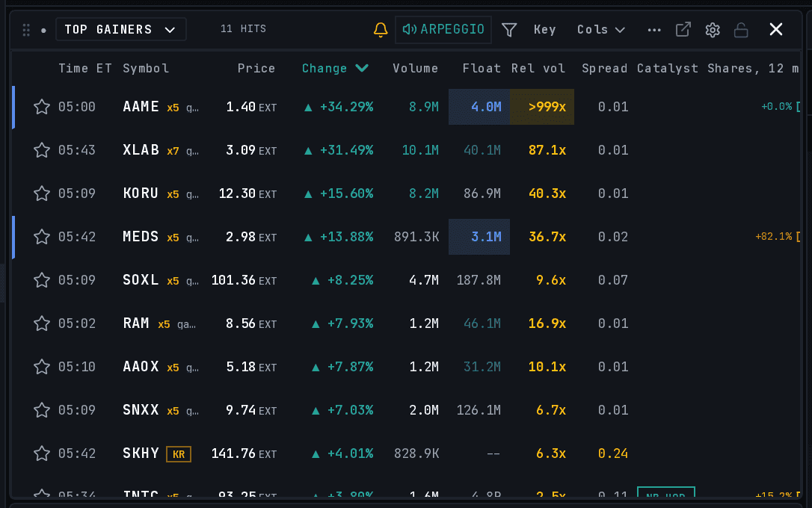Viewport: 812px width, 508px height.
Task: Click the 05:43 time in XLAB row
Action: coord(77,150)
